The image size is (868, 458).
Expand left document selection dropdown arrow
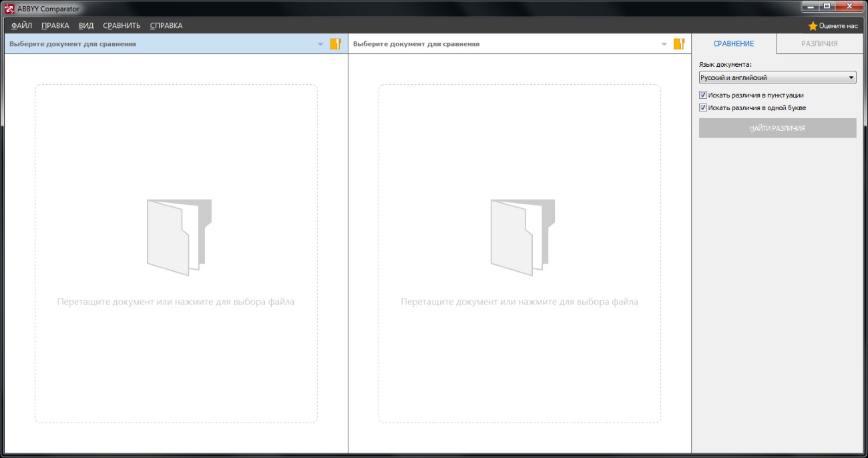pyautogui.click(x=320, y=45)
